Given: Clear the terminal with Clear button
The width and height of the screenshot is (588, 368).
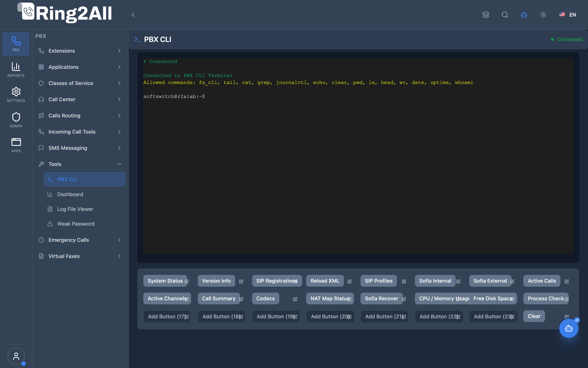Looking at the screenshot, I should [534, 316].
